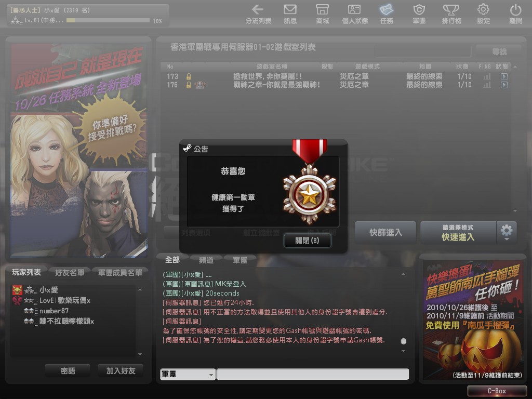The width and height of the screenshot is (532, 399).
Task: Click the 加入好友 add friend button
Action: pyautogui.click(x=121, y=371)
